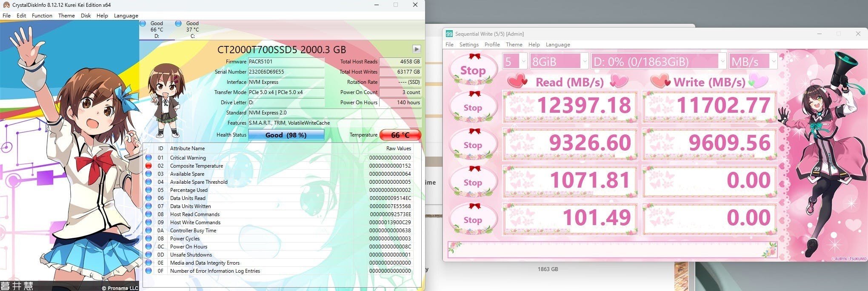Click the CrystalDiskMark title bar app icon
The image size is (868, 291).
tap(449, 34)
